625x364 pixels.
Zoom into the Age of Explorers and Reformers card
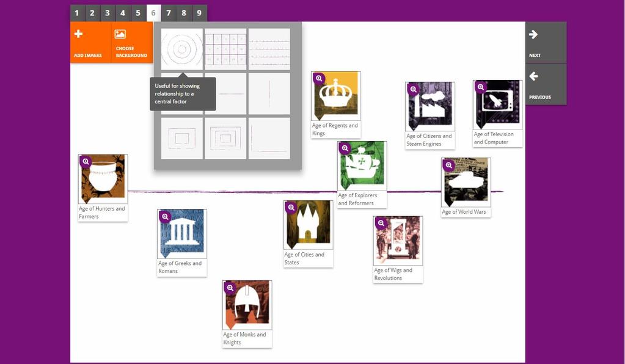345,148
